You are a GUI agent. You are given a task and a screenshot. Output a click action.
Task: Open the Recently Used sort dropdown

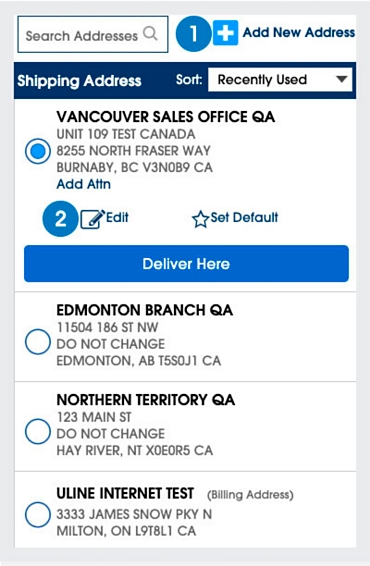tap(280, 79)
